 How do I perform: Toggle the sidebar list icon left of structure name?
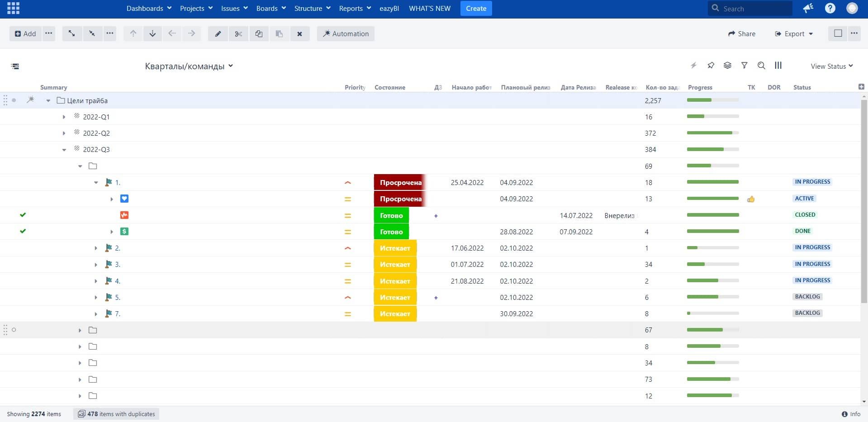[15, 66]
